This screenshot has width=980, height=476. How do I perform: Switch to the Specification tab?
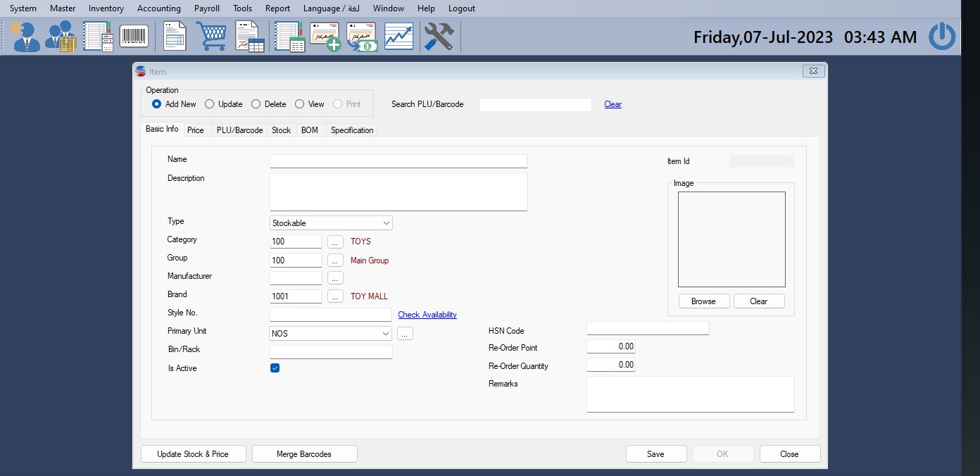(352, 130)
